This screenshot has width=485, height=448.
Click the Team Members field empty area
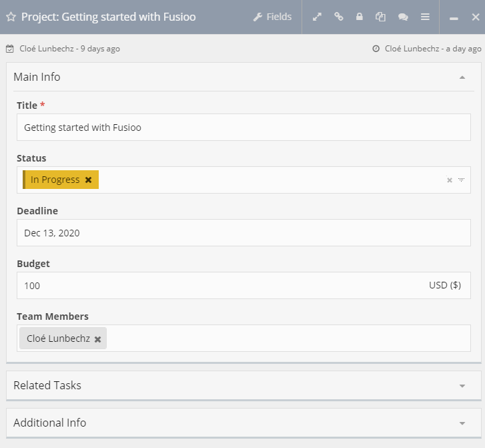[287, 339]
